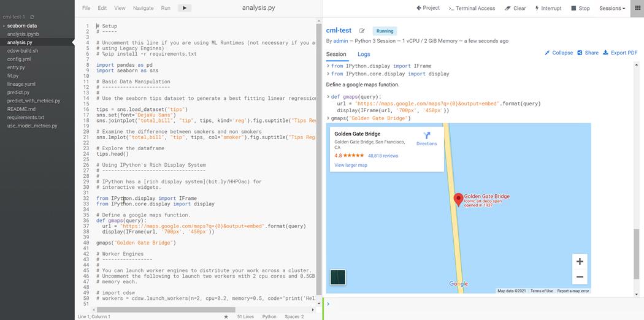Go back to Project

[x=428, y=8]
